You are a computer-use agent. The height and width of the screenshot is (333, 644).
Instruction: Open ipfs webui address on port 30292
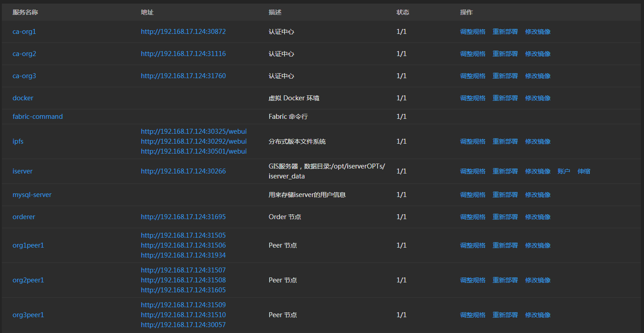tap(193, 141)
